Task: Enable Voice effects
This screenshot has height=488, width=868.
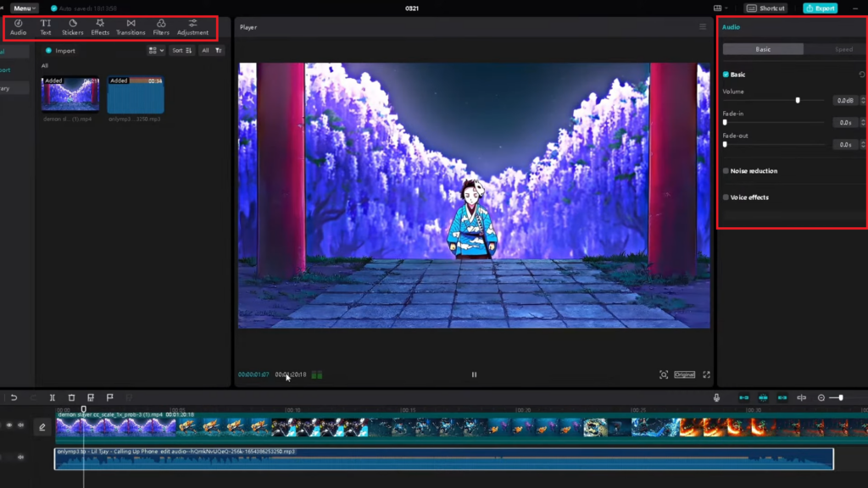Action: click(x=726, y=197)
